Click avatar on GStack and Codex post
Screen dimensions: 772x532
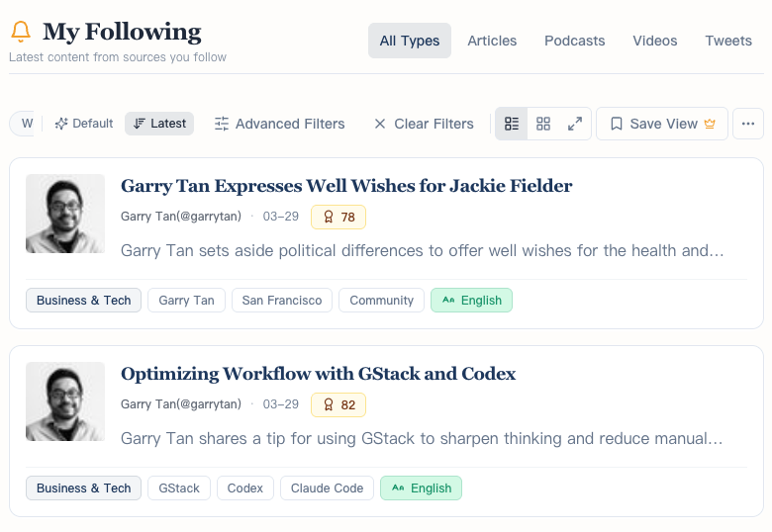coord(65,401)
